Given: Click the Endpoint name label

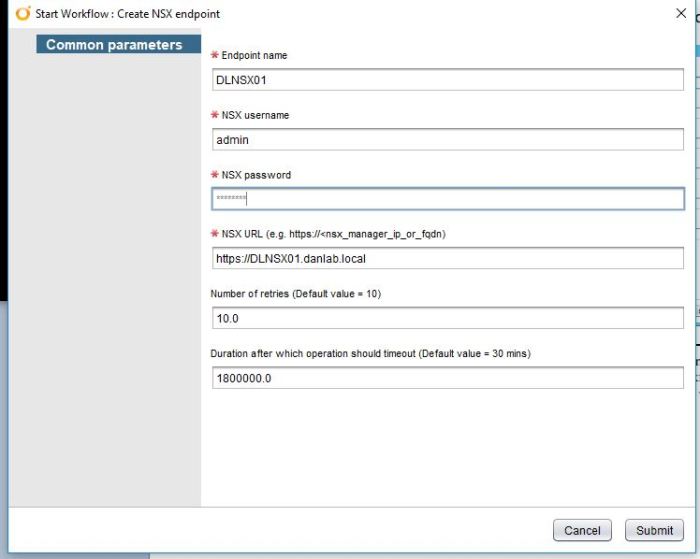Looking at the screenshot, I should (254, 56).
